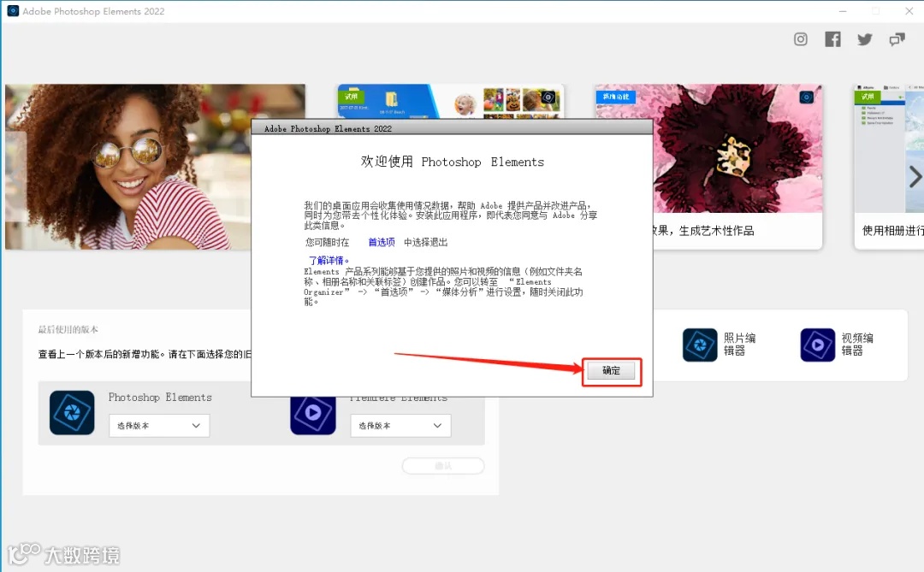Open the 了解详情 link

pos(329,261)
